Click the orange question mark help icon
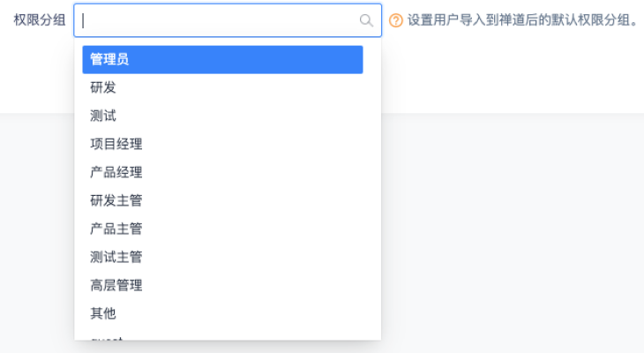The height and width of the screenshot is (353, 644). pos(396,20)
